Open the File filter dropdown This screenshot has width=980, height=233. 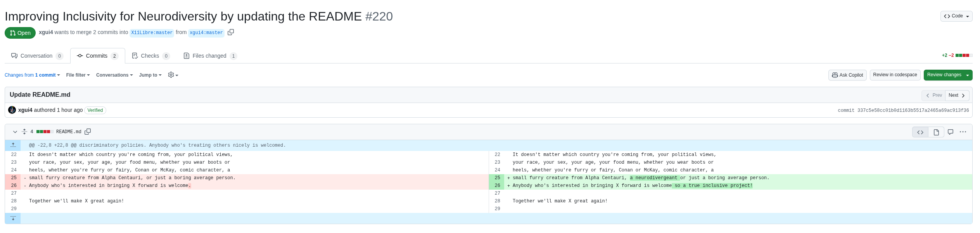(x=78, y=75)
